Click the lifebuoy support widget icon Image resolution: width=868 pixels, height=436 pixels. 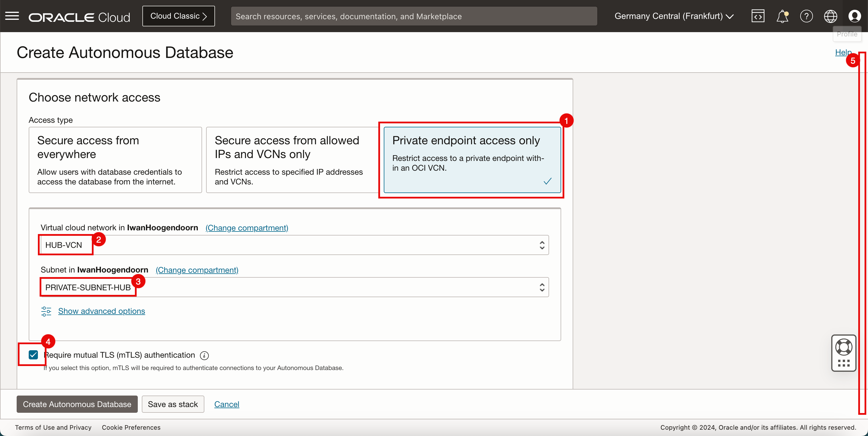(843, 347)
